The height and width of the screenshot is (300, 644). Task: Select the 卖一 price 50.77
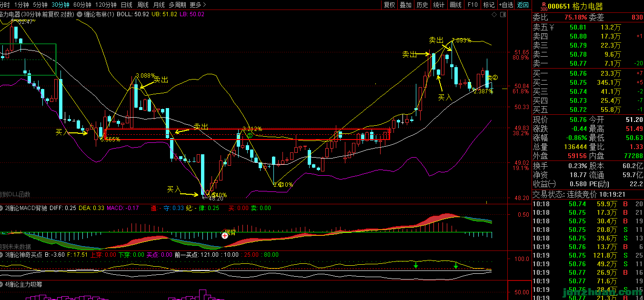578,63
